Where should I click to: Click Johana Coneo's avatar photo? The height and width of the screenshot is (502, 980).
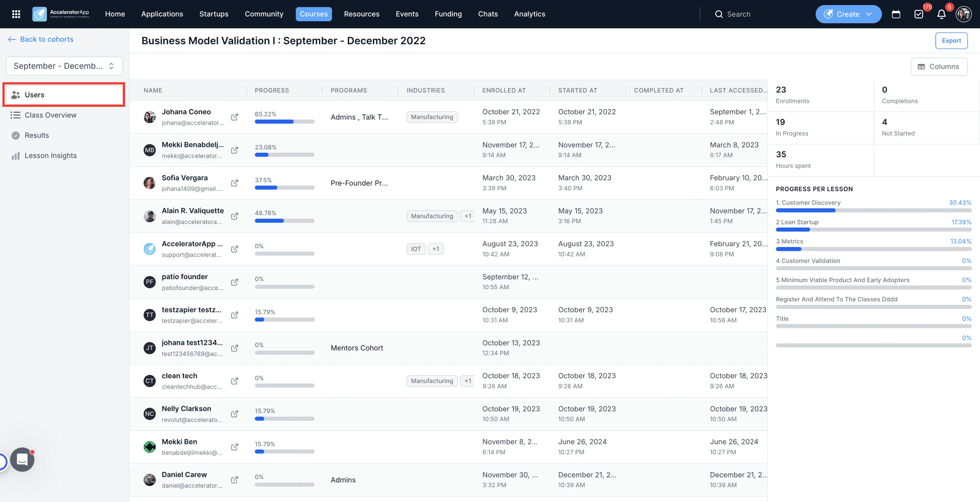pos(150,117)
